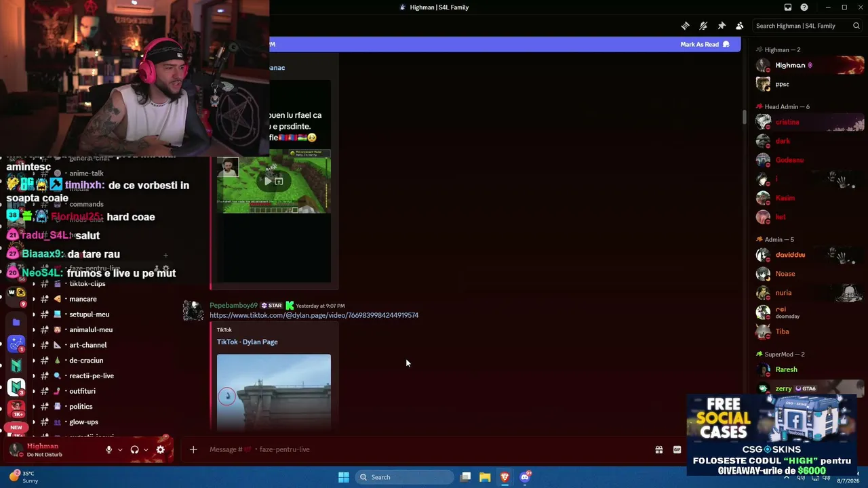Screen dimensions: 868x488
Task: Click the Mark As Read button
Action: tap(705, 44)
